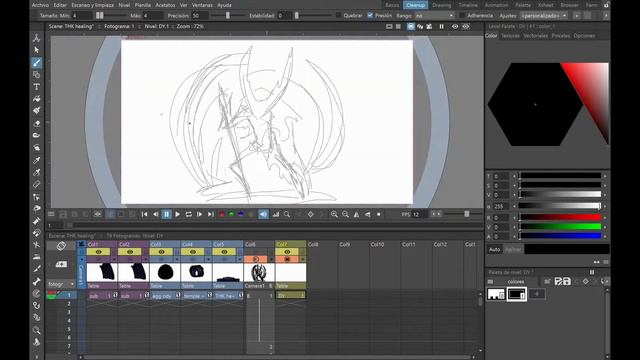Click the flip horizontally icon in viewer bar
Screen dimensions: 640x360
(x=356, y=214)
